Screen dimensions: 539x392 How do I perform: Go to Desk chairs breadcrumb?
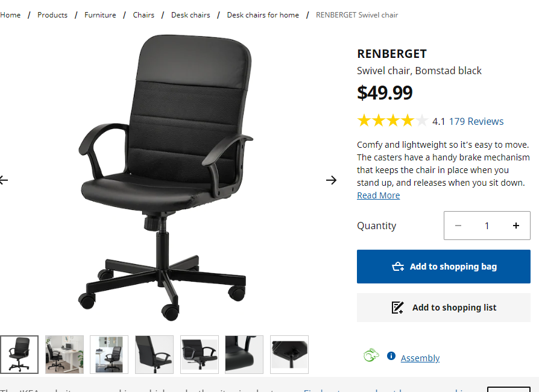[x=191, y=15]
